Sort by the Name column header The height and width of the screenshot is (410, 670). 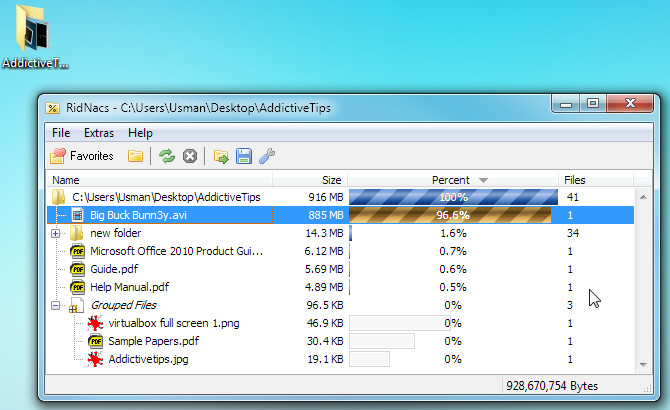pos(159,180)
